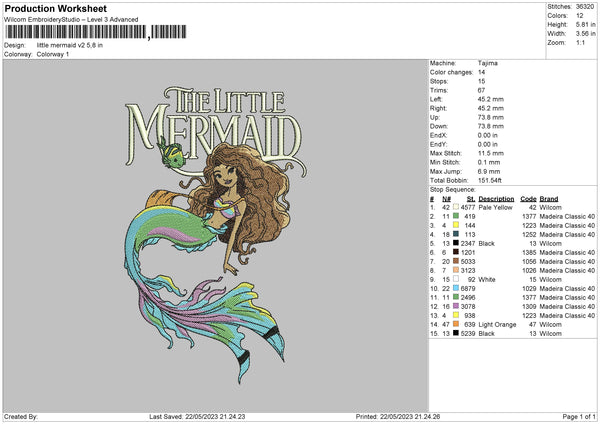This screenshot has height=424, width=600.
Task: Click the Pale Yellow swatch in stop 1
Action: 456,207
